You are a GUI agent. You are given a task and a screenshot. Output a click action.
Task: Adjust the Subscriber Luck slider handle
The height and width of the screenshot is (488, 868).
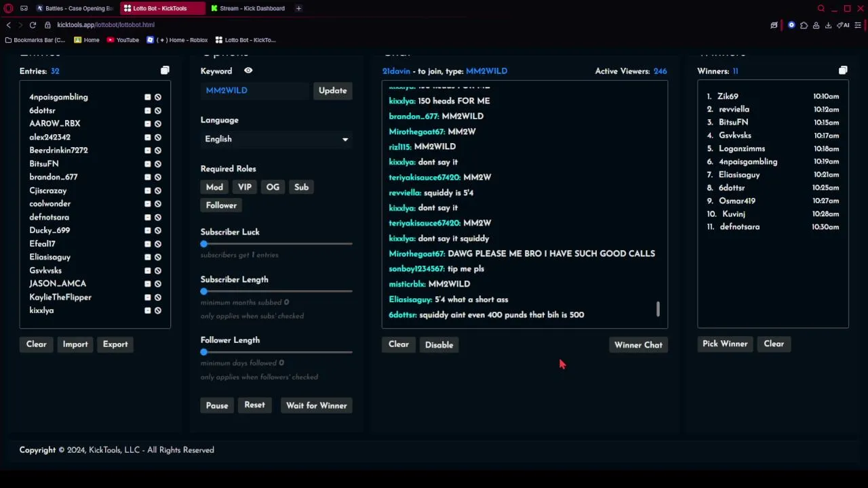[x=203, y=244]
